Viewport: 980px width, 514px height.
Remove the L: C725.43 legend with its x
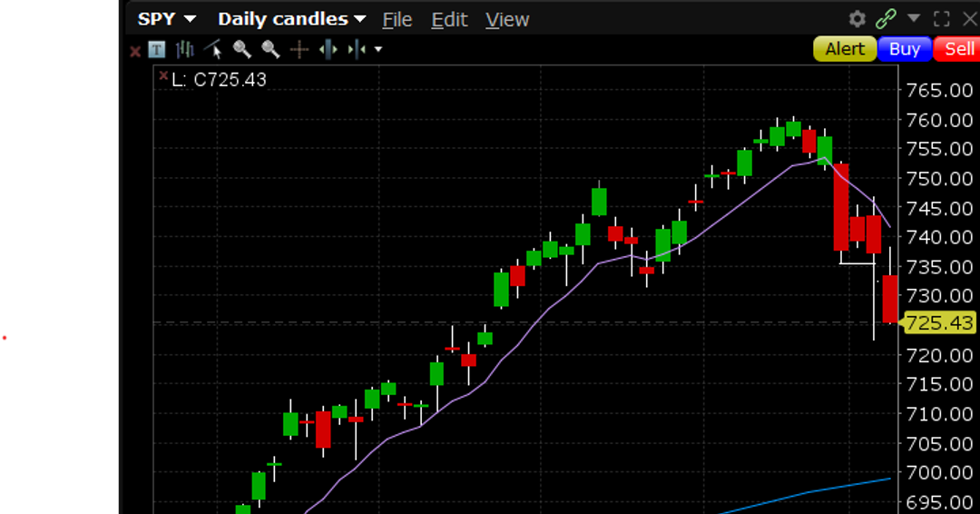click(163, 75)
